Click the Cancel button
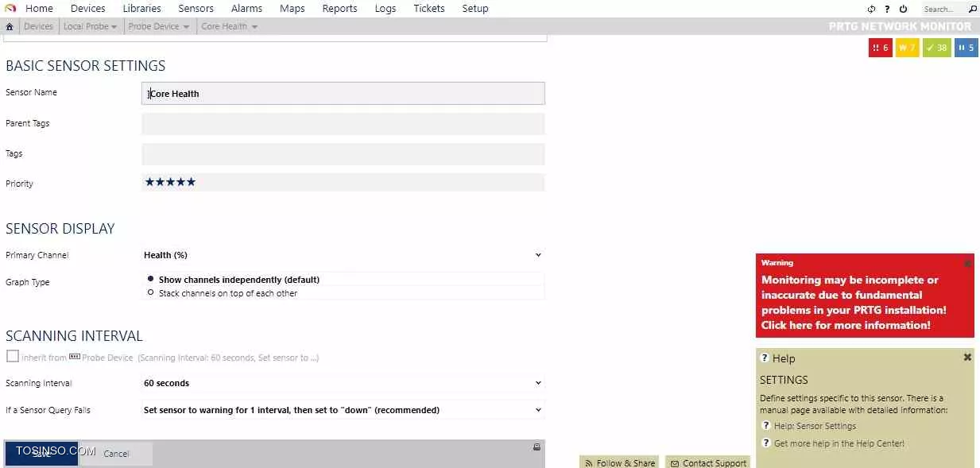 pos(116,454)
